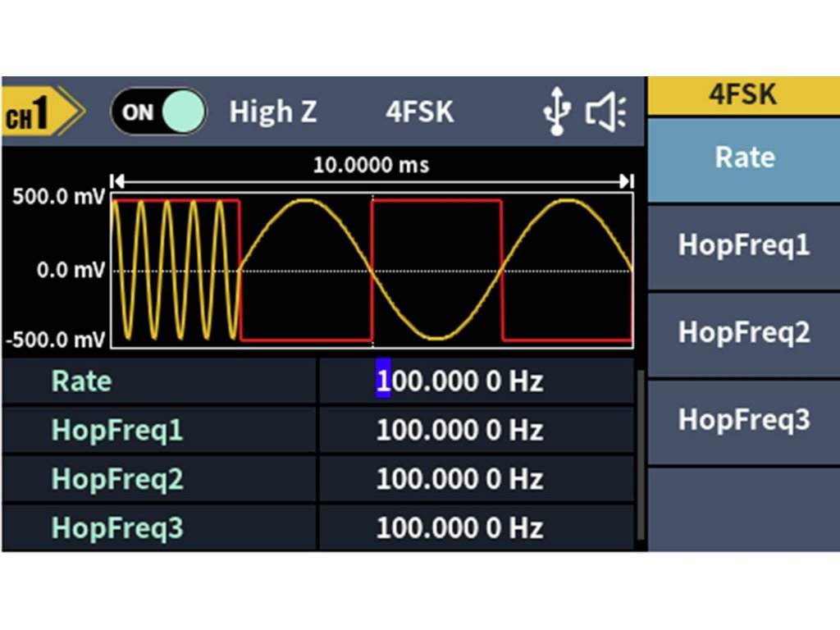Select the Rate parameter row label
The image size is (840, 630).
tap(82, 381)
